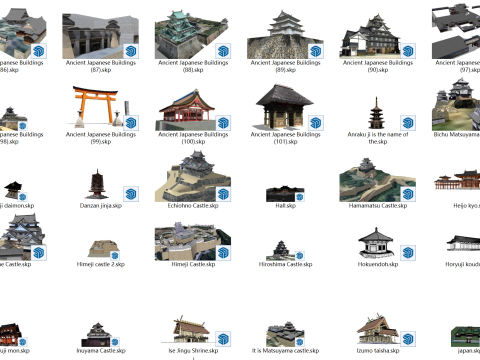Select the Horyuji hall line-drawing thumbnail

[463, 243]
